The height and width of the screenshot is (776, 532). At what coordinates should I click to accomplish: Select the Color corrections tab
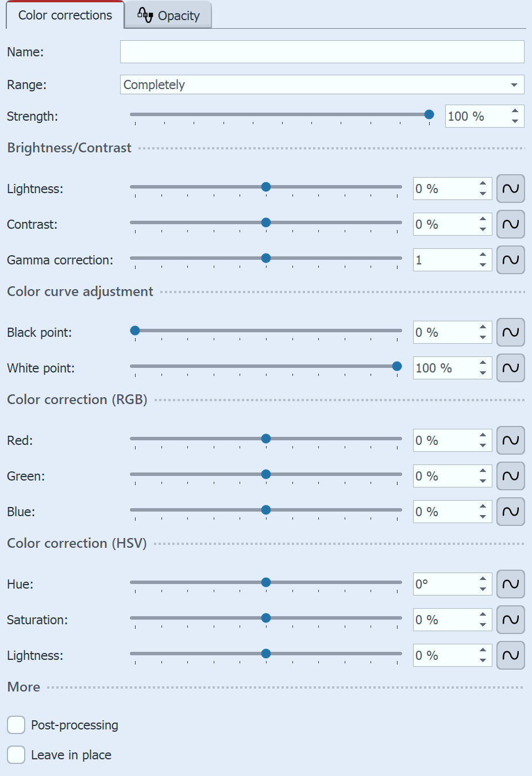[64, 16]
